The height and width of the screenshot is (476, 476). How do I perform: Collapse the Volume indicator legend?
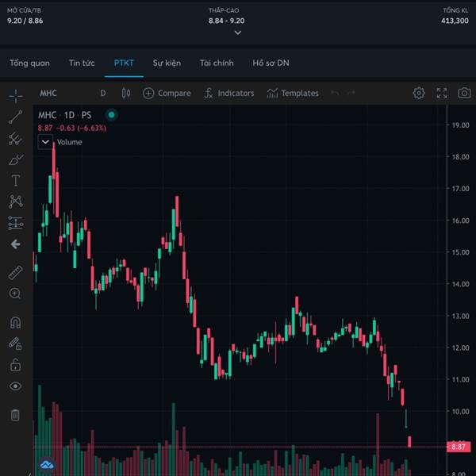[45, 142]
